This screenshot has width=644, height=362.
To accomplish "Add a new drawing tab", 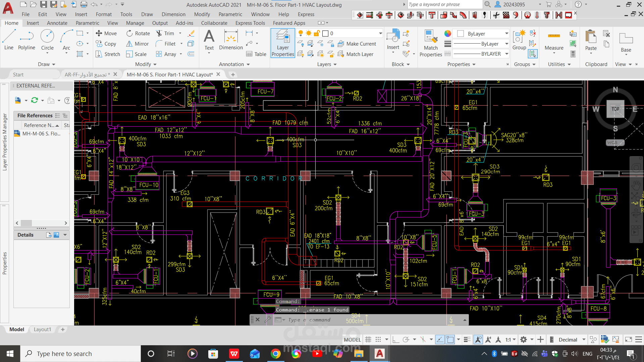I will tap(233, 74).
